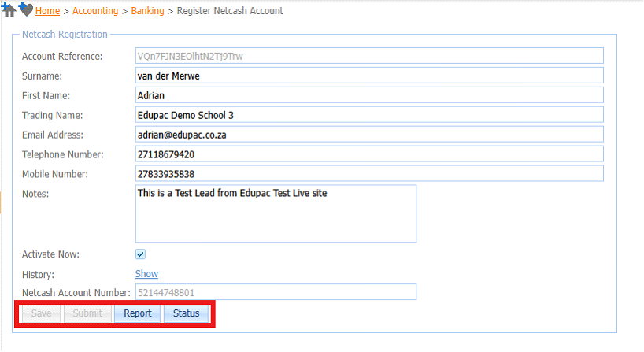Click the 'Notes:' label
Image resolution: width=644 pixels, height=352 pixels.
(x=35, y=194)
